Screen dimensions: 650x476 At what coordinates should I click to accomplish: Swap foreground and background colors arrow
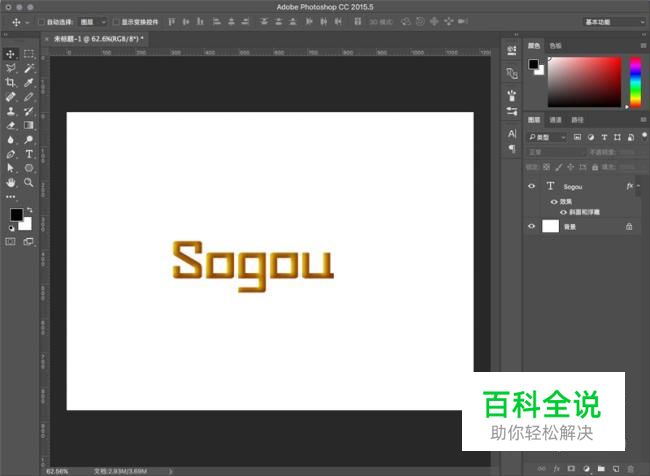(29, 210)
